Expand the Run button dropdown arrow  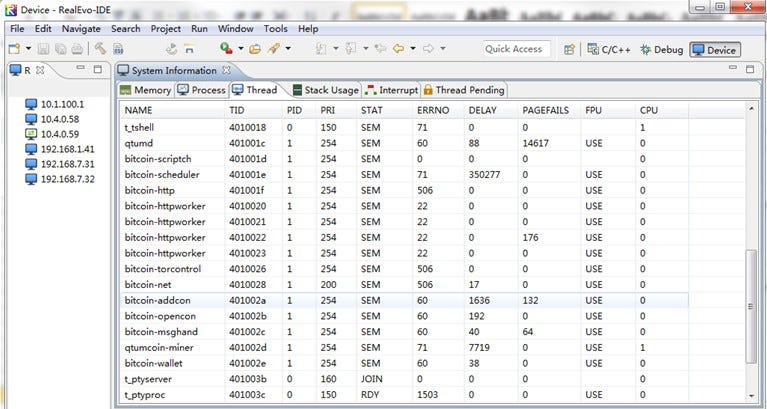pos(241,48)
